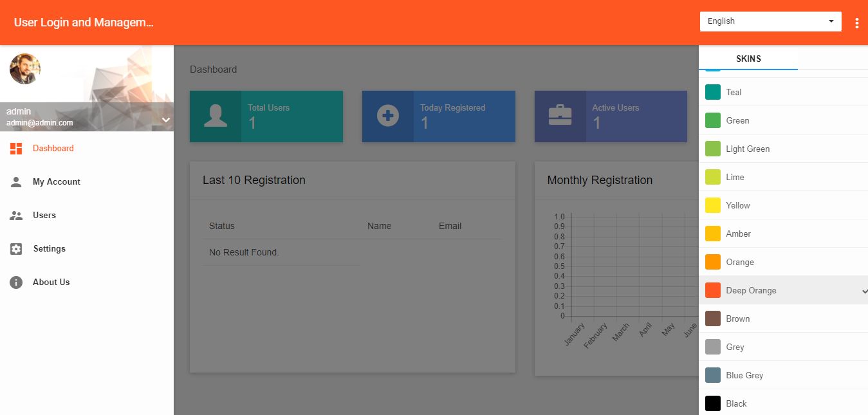
Task: Select the Orange skin swatch
Action: point(713,262)
